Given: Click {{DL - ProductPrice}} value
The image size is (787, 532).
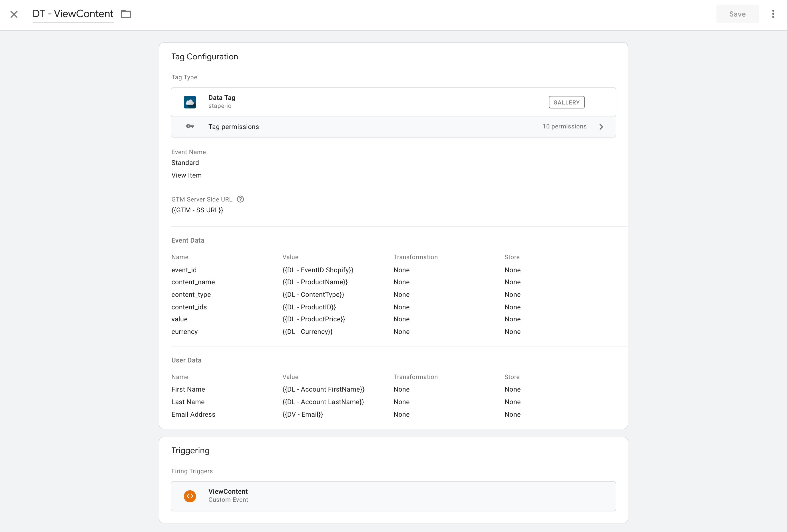Looking at the screenshot, I should click(314, 319).
